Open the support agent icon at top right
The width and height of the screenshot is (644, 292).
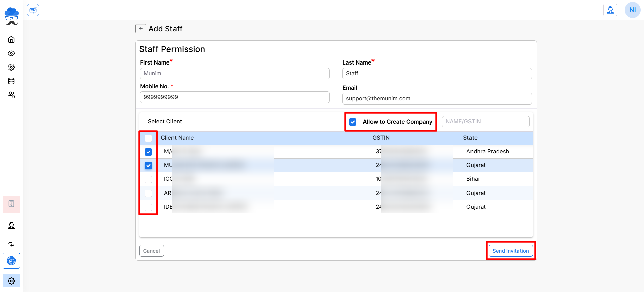pyautogui.click(x=610, y=10)
